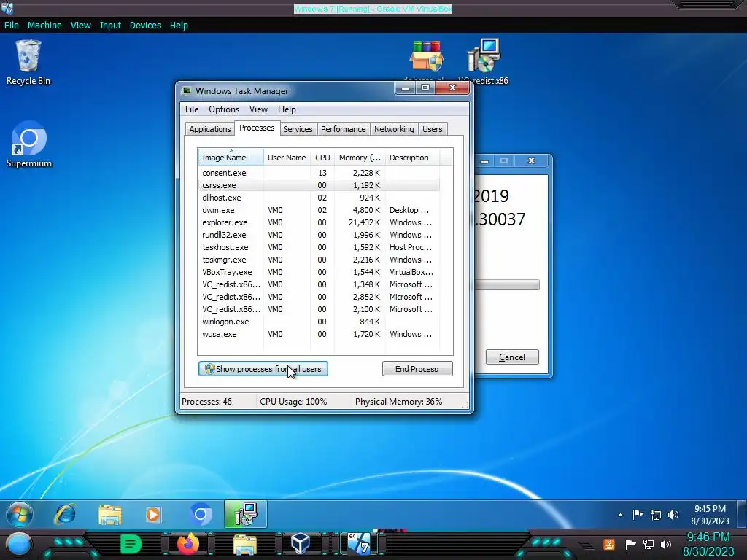Select the running installer taskbar button

[246, 514]
